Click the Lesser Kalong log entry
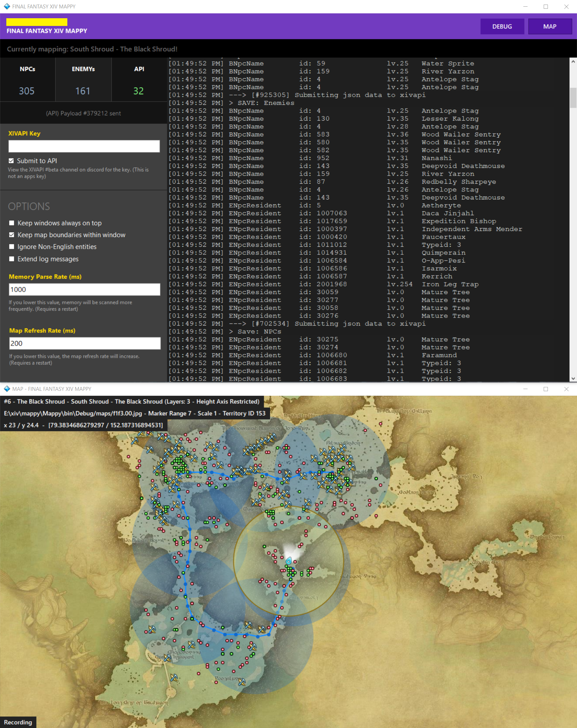The width and height of the screenshot is (577, 728). coord(323,118)
